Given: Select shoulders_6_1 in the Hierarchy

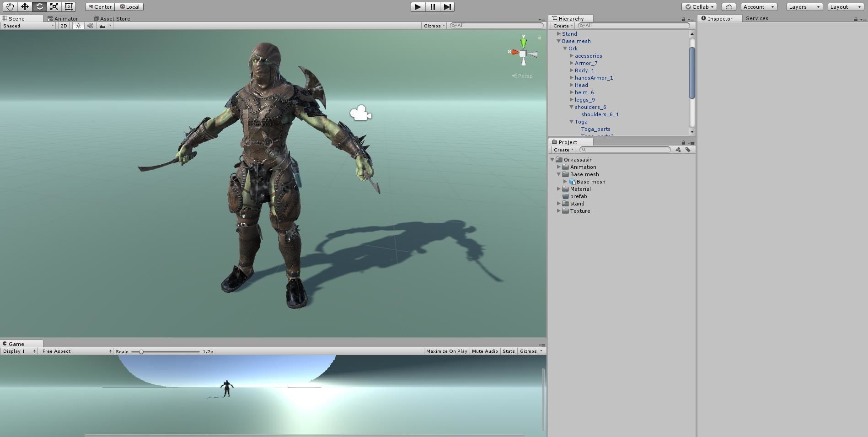Looking at the screenshot, I should (600, 114).
